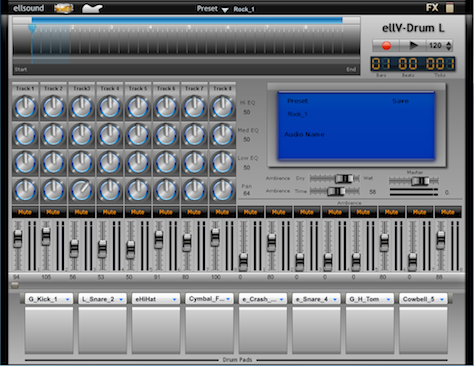Adjust the Track 2 Hi EQ knob
Viewport: 474px width, 366px height.
point(53,107)
